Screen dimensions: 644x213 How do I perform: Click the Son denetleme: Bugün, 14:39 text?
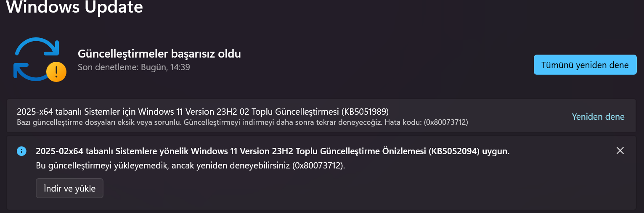point(134,67)
